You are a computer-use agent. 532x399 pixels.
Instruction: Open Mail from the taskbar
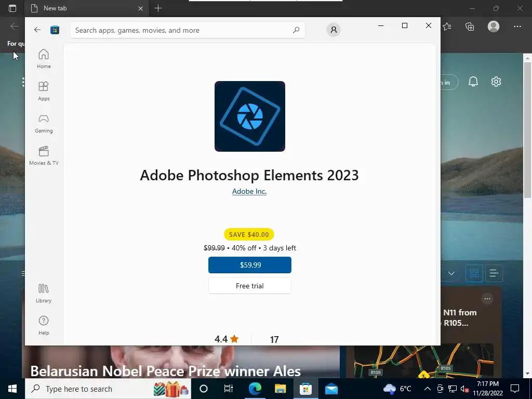pos(331,389)
